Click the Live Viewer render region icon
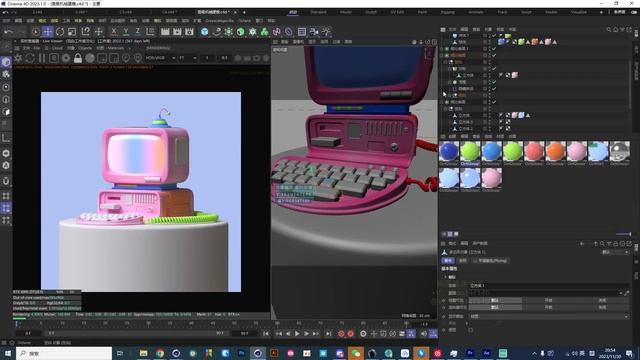 102,58
